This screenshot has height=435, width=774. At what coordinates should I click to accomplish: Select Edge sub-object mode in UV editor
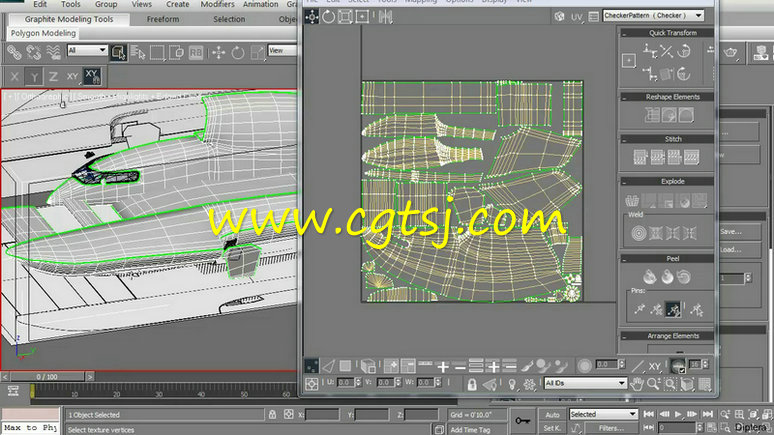(328, 366)
